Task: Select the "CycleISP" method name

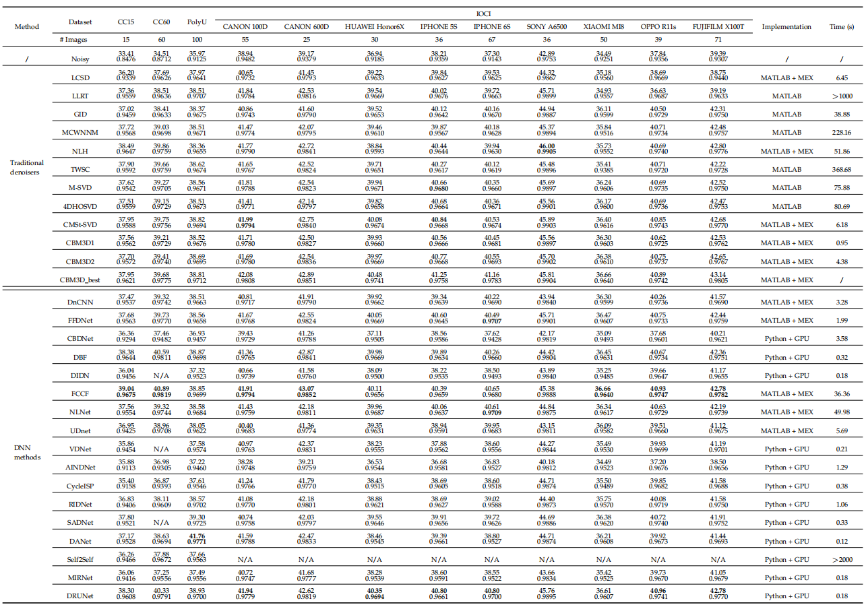Action: point(80,486)
